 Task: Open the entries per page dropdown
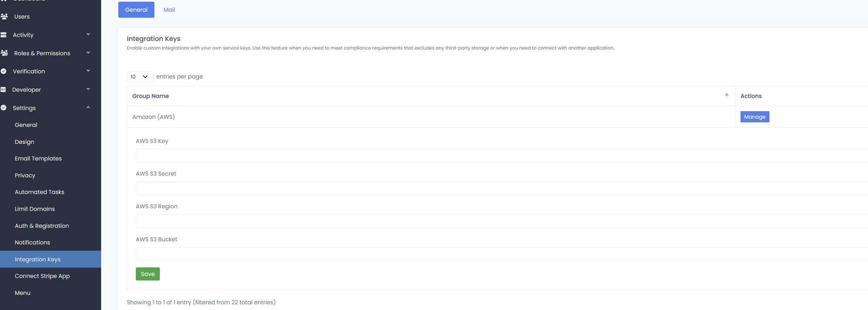pyautogui.click(x=139, y=77)
